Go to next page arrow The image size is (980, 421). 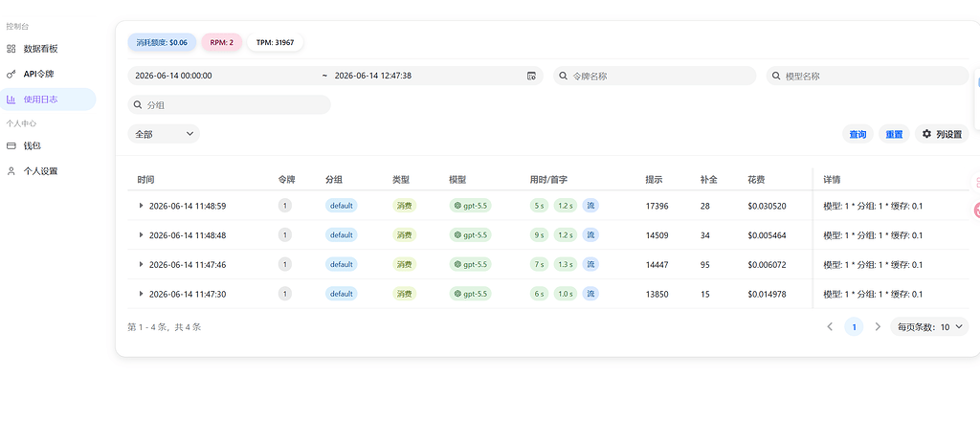pos(878,326)
